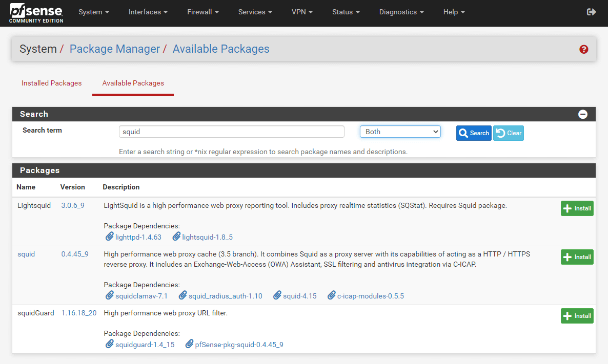Open the lightsquid-1.8_5 dependency link

[208, 237]
